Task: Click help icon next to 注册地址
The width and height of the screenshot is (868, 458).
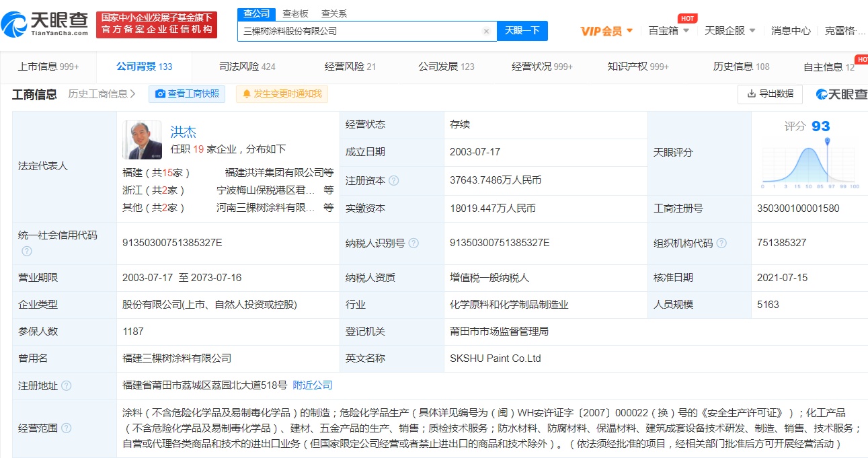Action: pyautogui.click(x=66, y=386)
